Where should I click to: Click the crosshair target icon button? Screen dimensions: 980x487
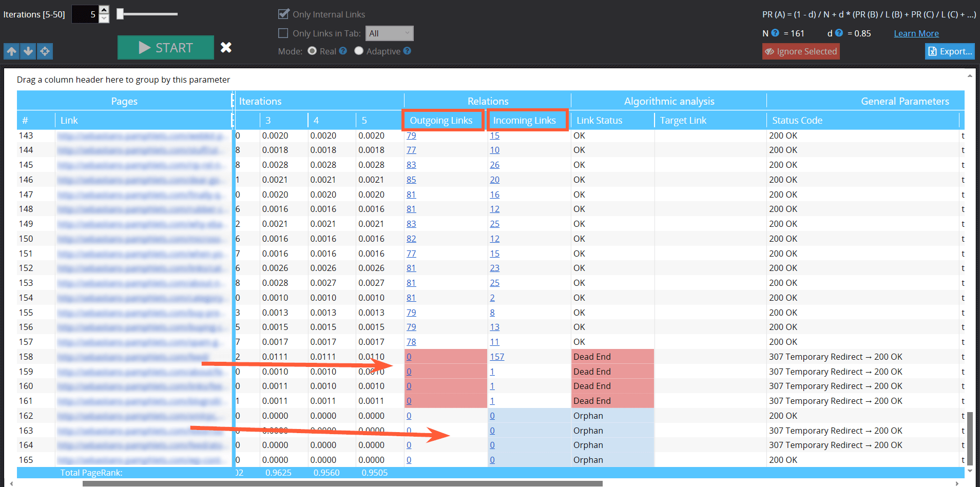point(45,51)
